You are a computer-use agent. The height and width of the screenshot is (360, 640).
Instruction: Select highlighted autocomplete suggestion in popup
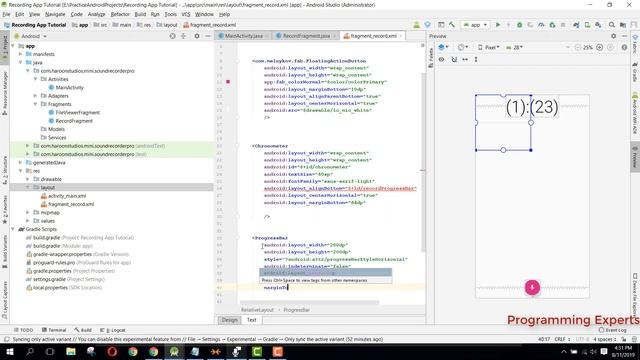pos(326,273)
